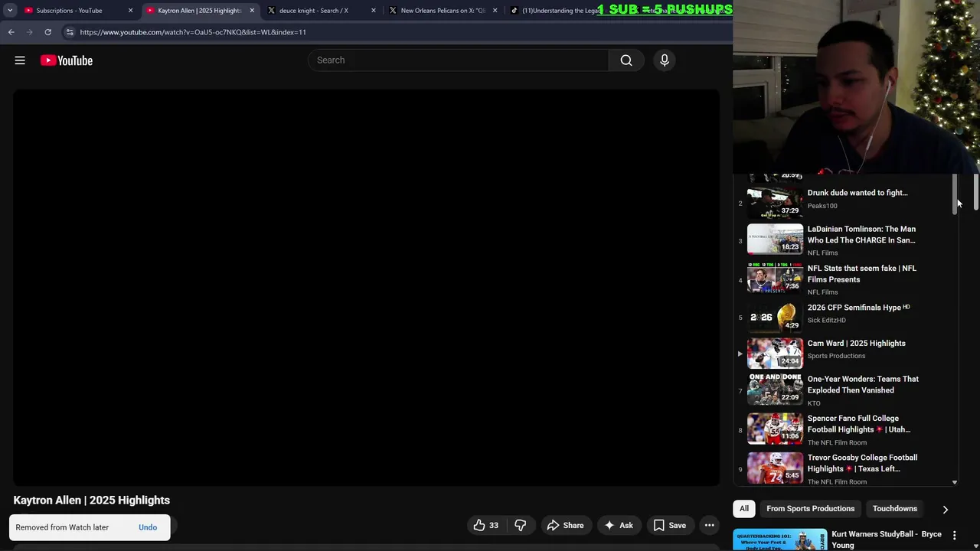Open Kurt Warners StudyBall - Bryce Young title
Image resolution: width=980 pixels, height=551 pixels.
coord(887,540)
